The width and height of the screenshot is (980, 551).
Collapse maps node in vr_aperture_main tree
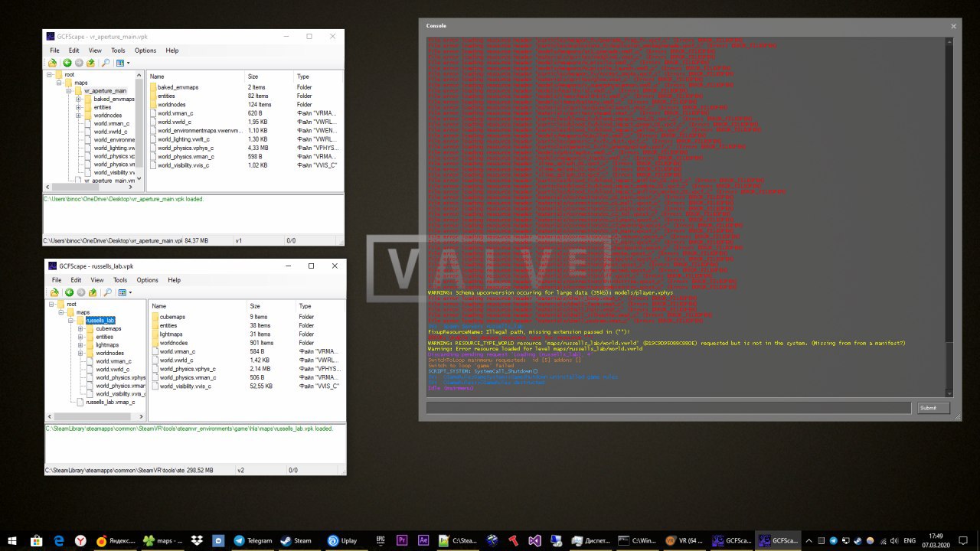coord(59,83)
